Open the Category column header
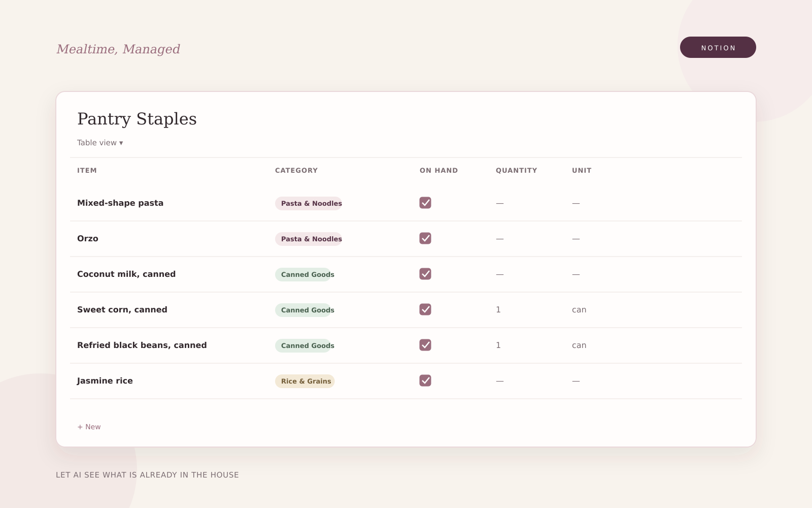 [x=296, y=171]
